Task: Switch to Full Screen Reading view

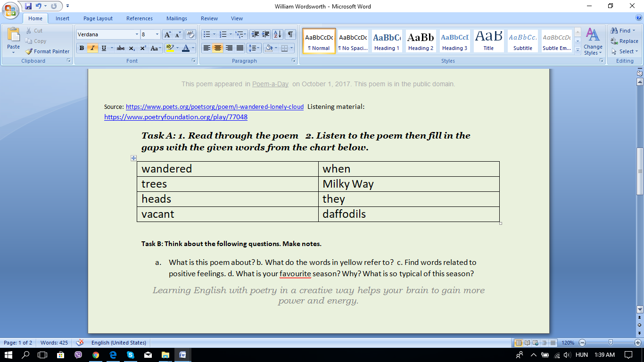Action: point(527,343)
